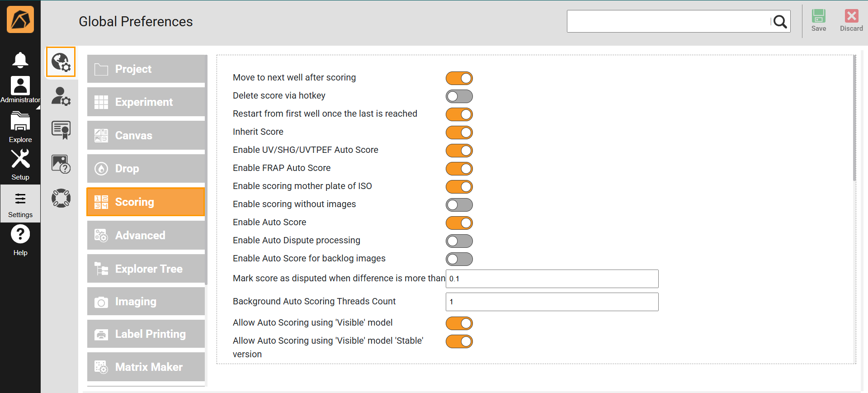Disable Move to next well after scoring
This screenshot has height=393, width=868.
pos(459,78)
